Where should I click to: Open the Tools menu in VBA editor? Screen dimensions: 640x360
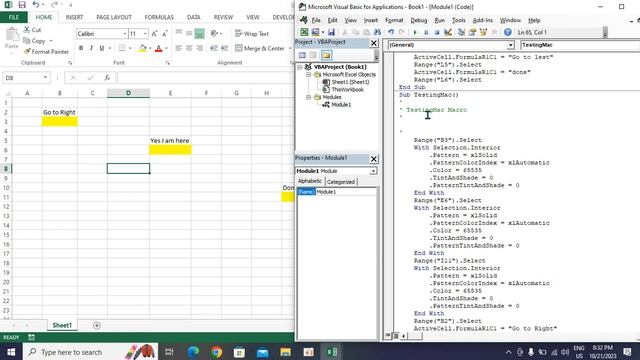pos(458,20)
